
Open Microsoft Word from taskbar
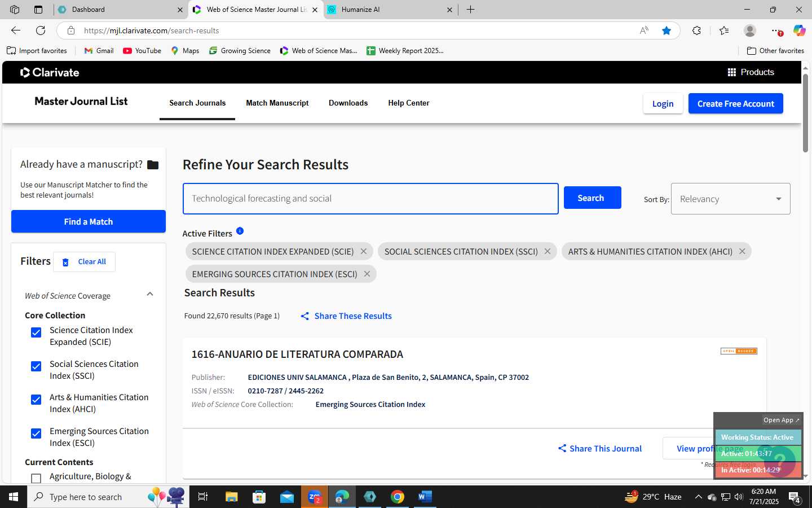click(425, 497)
